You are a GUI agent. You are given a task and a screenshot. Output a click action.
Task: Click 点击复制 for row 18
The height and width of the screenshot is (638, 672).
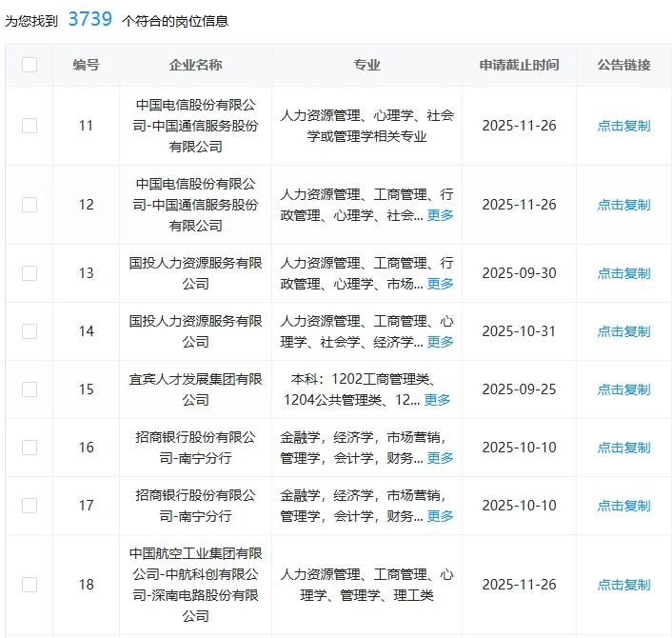pyautogui.click(x=624, y=585)
